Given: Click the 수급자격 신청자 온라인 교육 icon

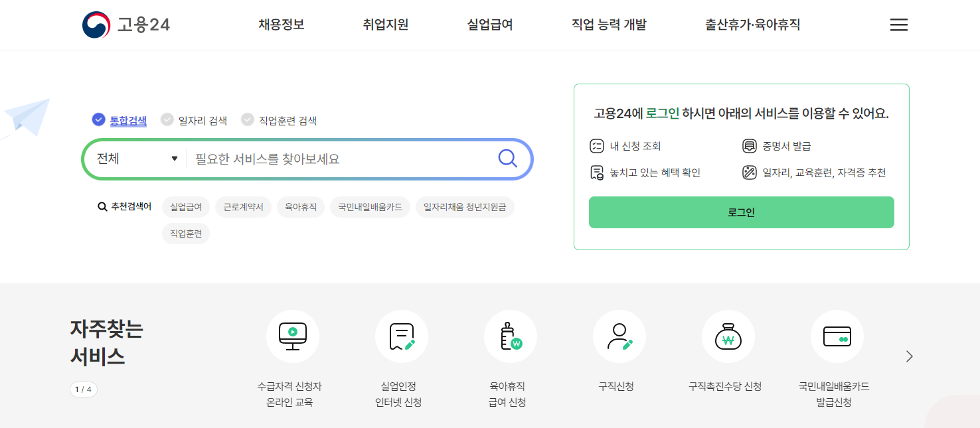Looking at the screenshot, I should click(293, 336).
